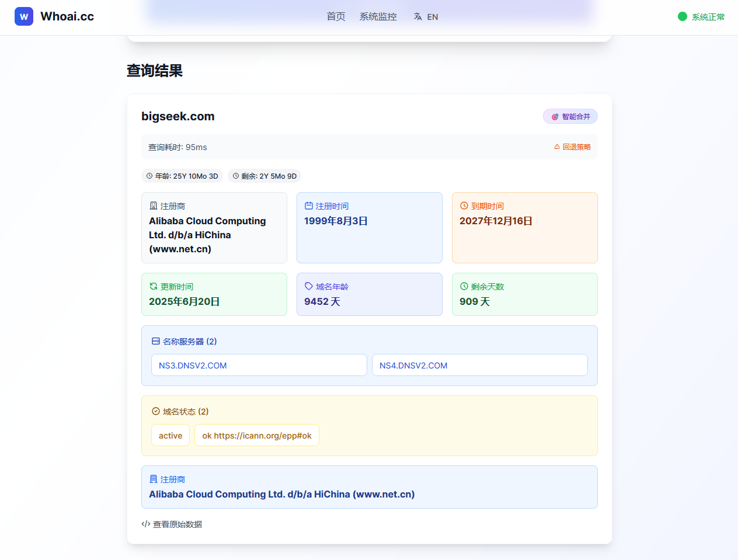Click the 查询结果 heading
Viewport: 738px width, 560px height.
tap(155, 71)
